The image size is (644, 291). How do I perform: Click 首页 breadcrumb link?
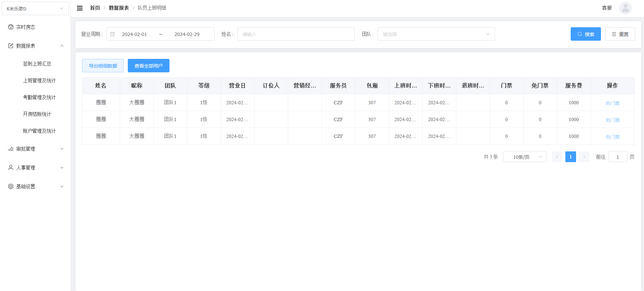pyautogui.click(x=95, y=8)
